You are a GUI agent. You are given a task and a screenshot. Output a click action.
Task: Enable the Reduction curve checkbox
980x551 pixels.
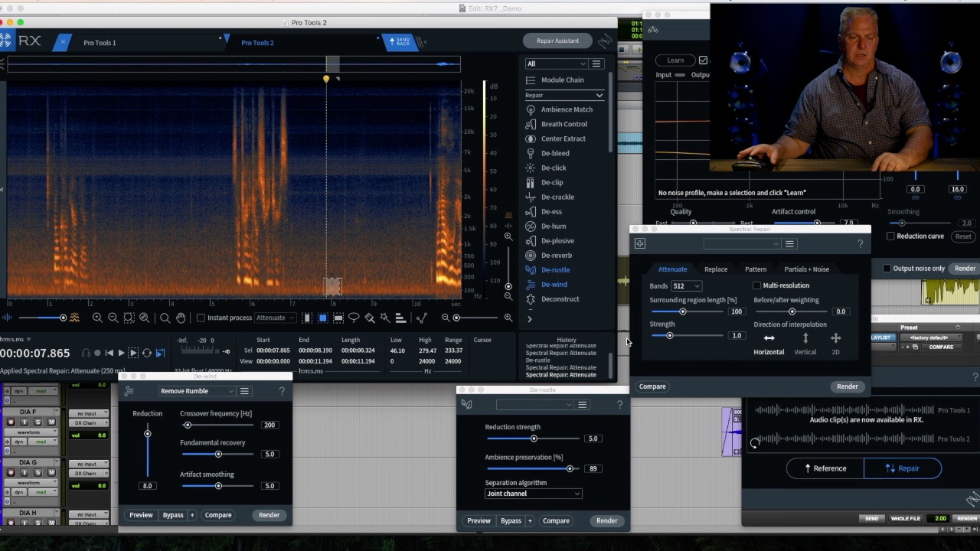click(890, 236)
